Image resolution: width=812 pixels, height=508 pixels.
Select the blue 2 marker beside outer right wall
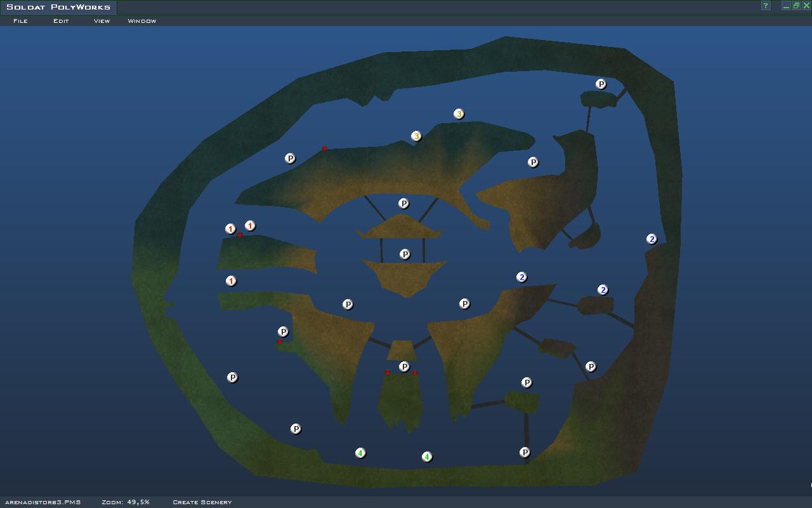[x=652, y=239]
